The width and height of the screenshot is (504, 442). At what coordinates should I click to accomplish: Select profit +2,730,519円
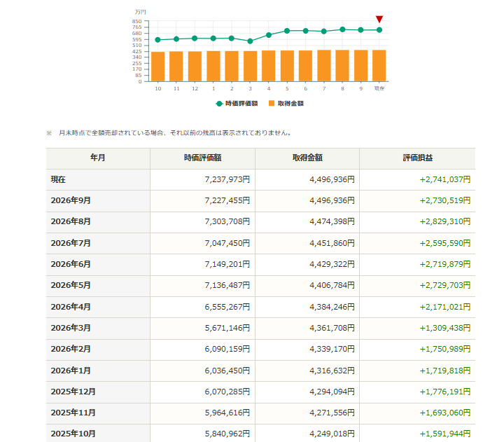click(445, 200)
